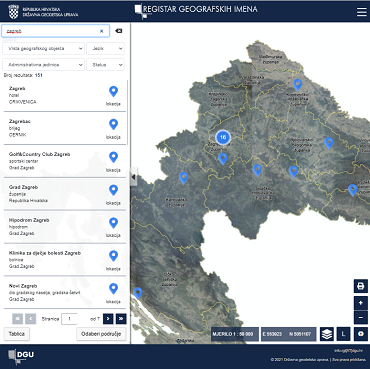370x369 pixels.
Task: Zoom out with the minus button
Action: (x=361, y=318)
